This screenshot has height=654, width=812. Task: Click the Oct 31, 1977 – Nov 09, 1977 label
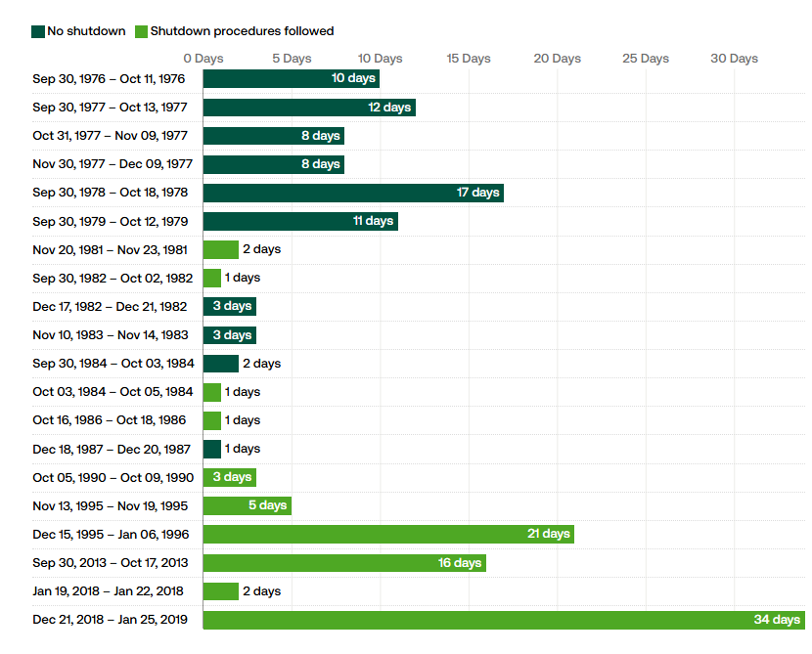coord(113,136)
